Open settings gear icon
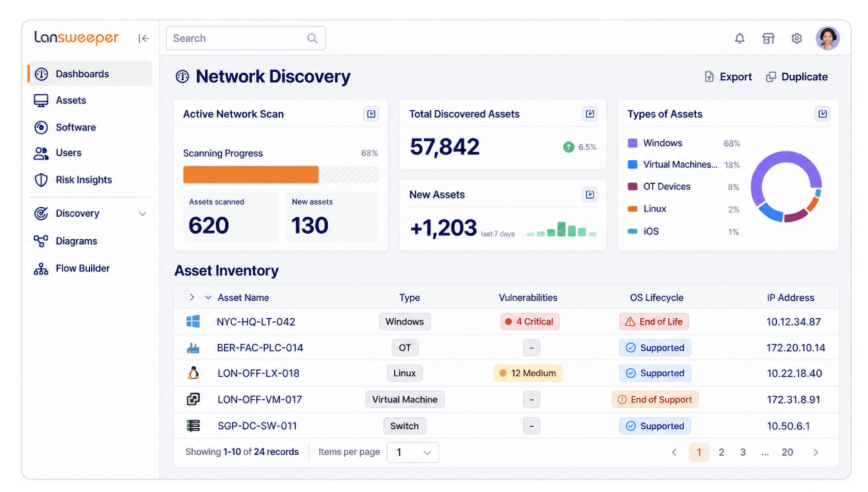This screenshot has width=868, height=492. [x=796, y=38]
